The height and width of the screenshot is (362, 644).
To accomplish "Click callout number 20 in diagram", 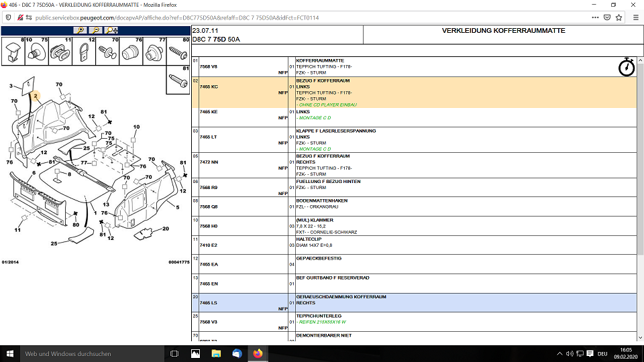I will pos(165,229).
